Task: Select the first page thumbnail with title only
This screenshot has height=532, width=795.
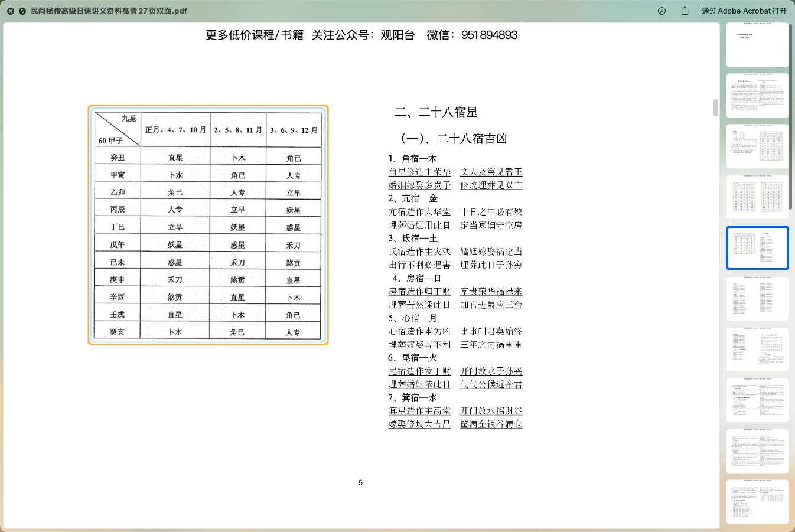Action: click(757, 45)
